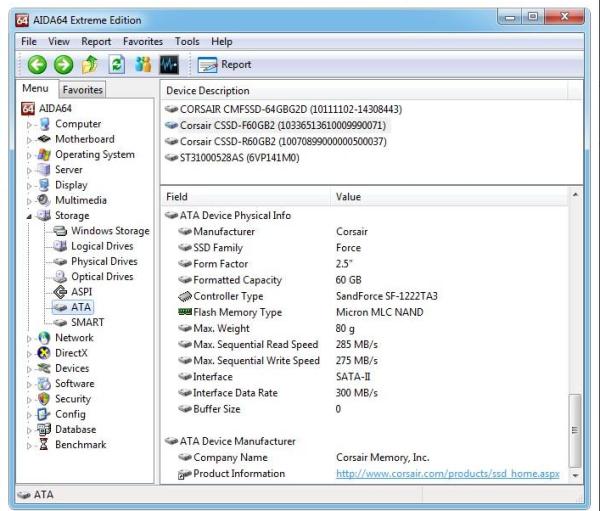The width and height of the screenshot is (600, 511).
Task: Click the Field column header
Action: (245, 197)
